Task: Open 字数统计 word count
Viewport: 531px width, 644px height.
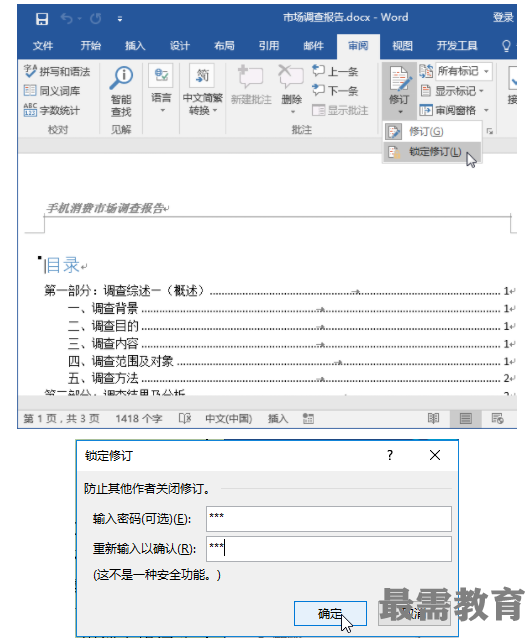Action: click(x=52, y=110)
